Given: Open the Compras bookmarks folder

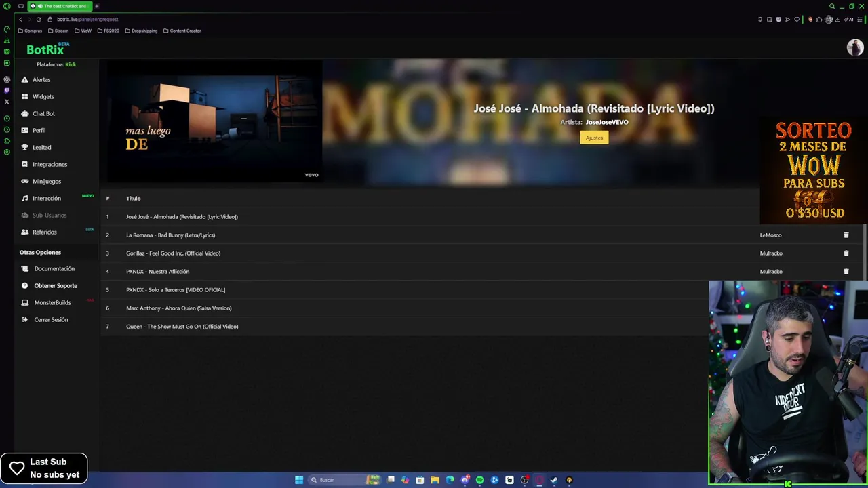Looking at the screenshot, I should 30,30.
